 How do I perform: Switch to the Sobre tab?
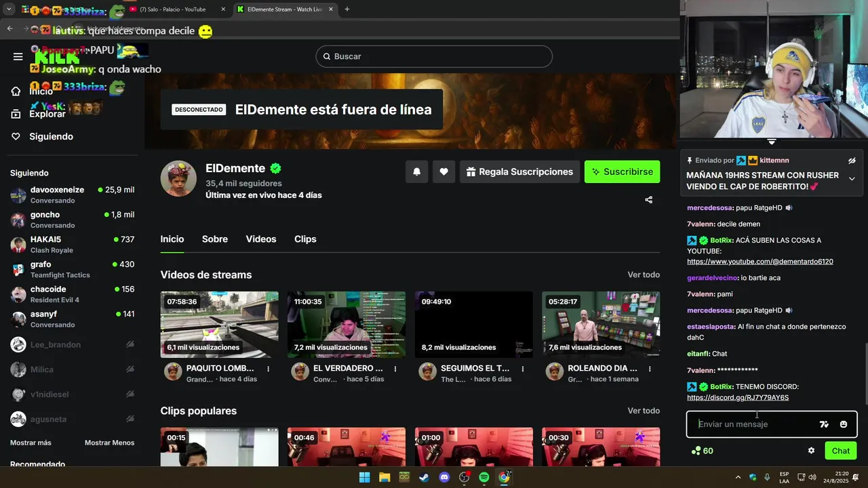point(215,239)
